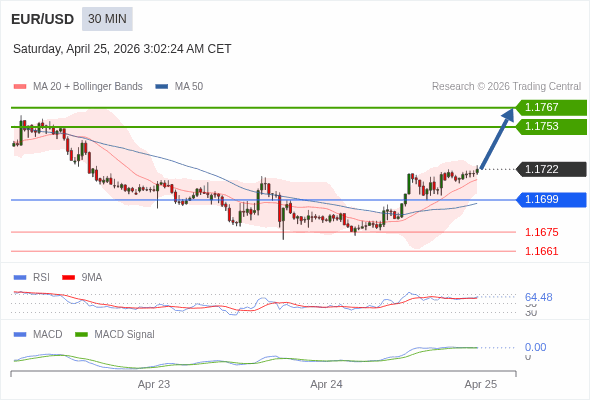The height and width of the screenshot is (400, 590).
Task: Click the 64.48 RSI value label
Action: pos(538,297)
